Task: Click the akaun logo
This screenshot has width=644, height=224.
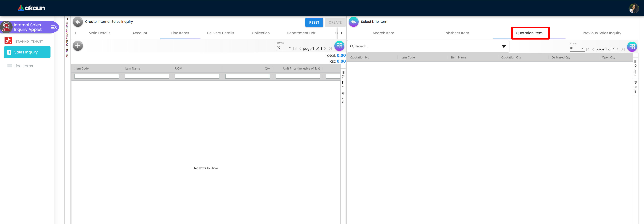Action: coord(31,8)
